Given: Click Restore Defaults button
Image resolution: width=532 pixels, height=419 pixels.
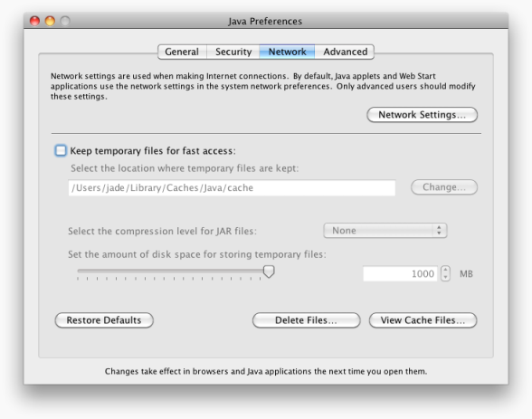Looking at the screenshot, I should (x=104, y=320).
